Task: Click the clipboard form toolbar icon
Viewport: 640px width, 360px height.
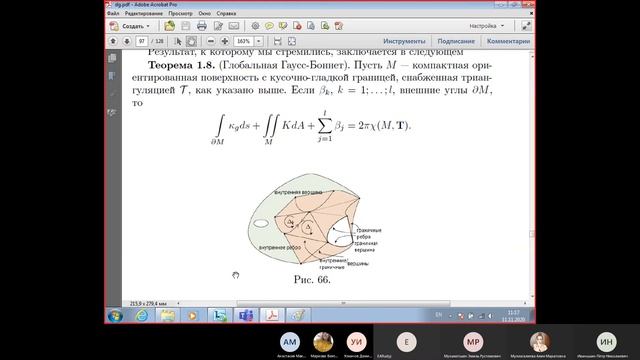Action: [x=339, y=26]
